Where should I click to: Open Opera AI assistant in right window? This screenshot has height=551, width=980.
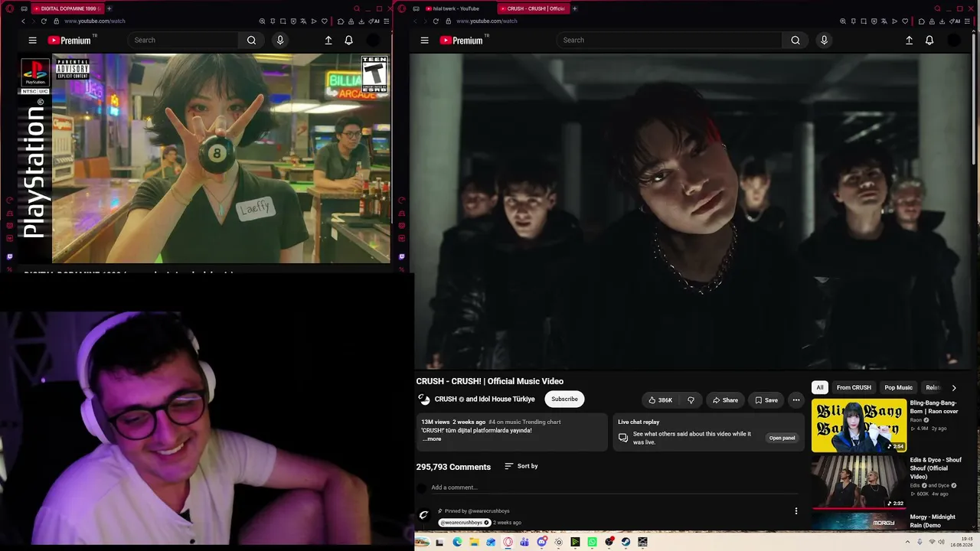point(953,21)
